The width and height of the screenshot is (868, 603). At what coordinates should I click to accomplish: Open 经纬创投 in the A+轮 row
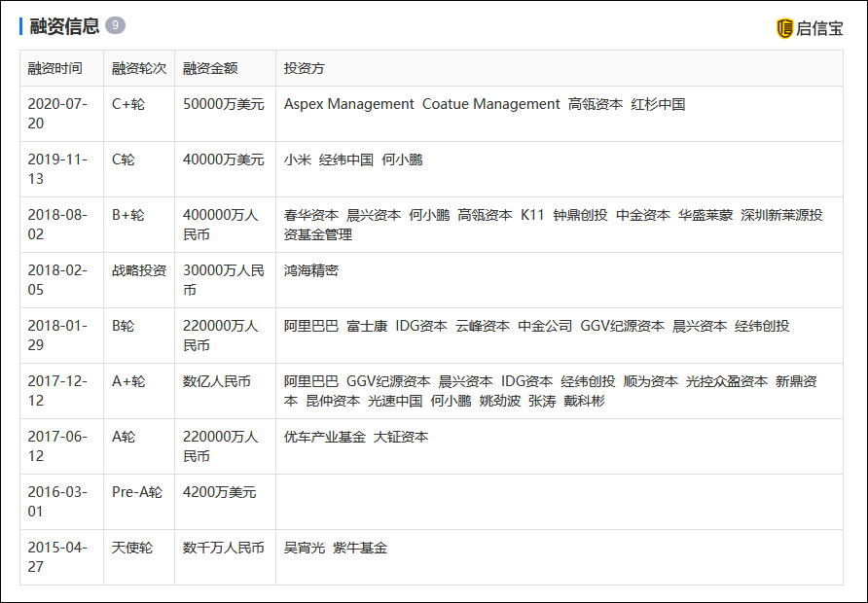(588, 380)
